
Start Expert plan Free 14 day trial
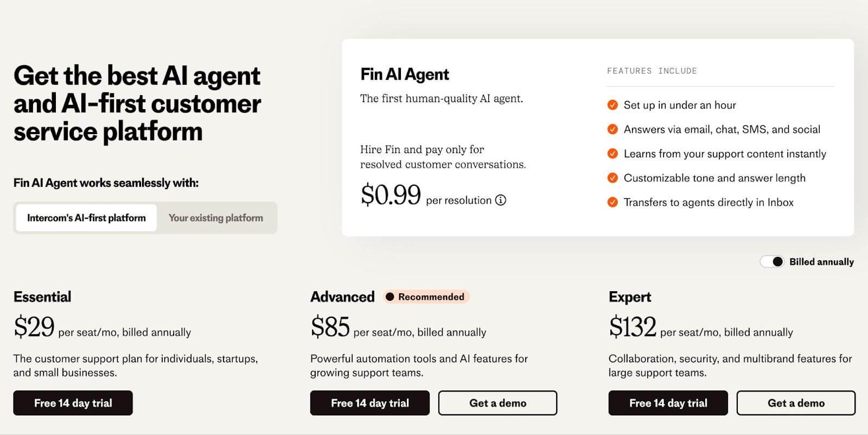[668, 403]
